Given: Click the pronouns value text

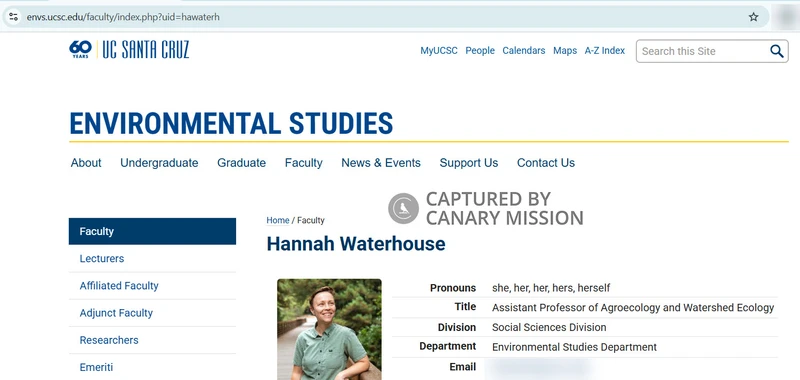Looking at the screenshot, I should pos(551,288).
